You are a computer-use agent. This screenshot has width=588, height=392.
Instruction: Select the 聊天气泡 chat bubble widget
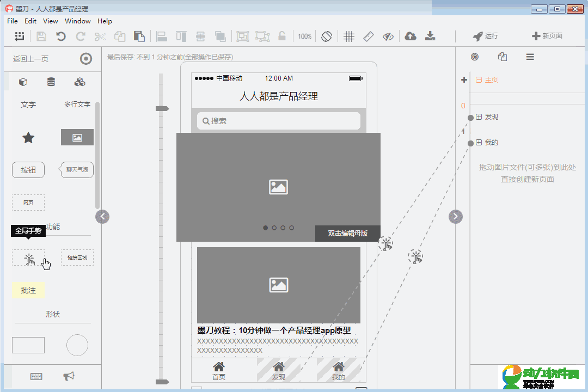coord(76,170)
